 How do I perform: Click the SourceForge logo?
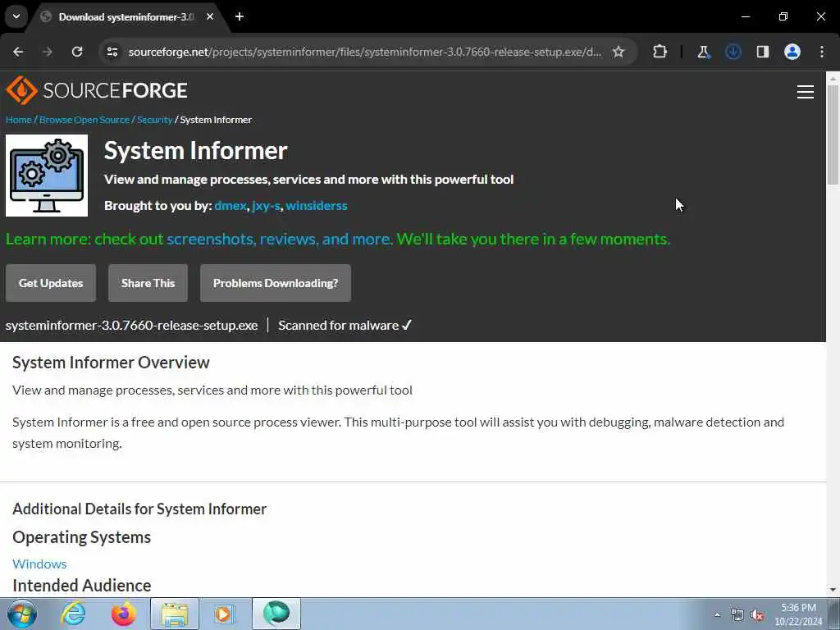[97, 90]
